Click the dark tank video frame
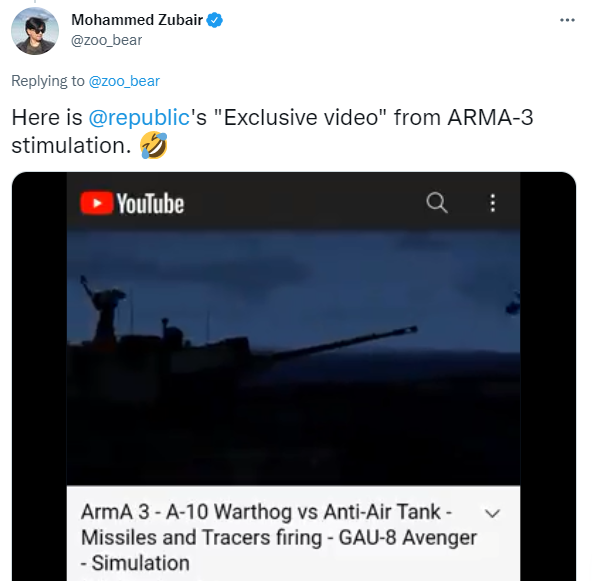 293,357
